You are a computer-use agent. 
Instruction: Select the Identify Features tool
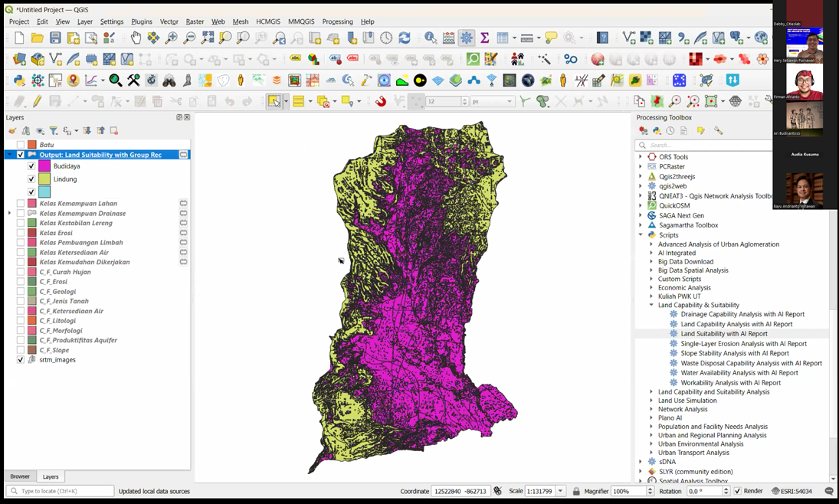(430, 38)
